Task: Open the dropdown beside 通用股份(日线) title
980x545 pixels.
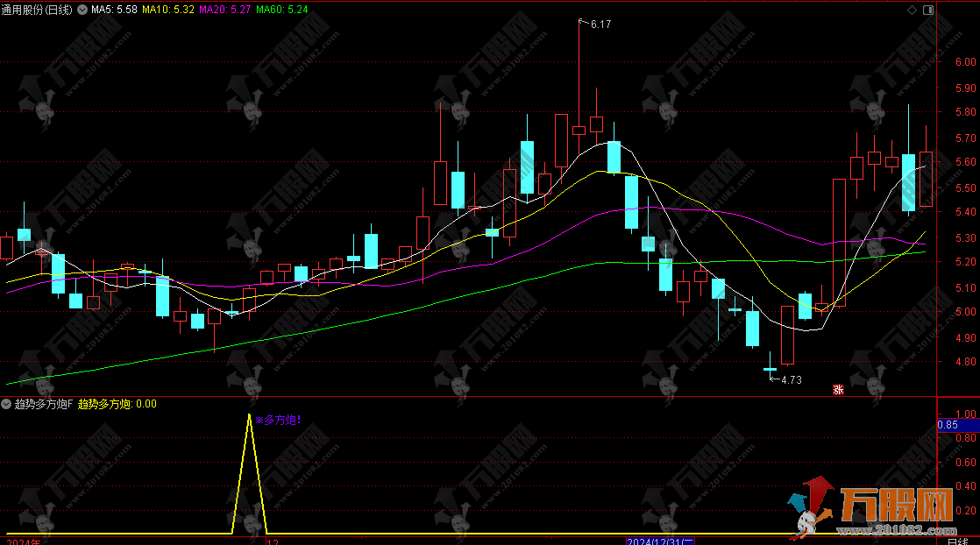Action: click(82, 10)
